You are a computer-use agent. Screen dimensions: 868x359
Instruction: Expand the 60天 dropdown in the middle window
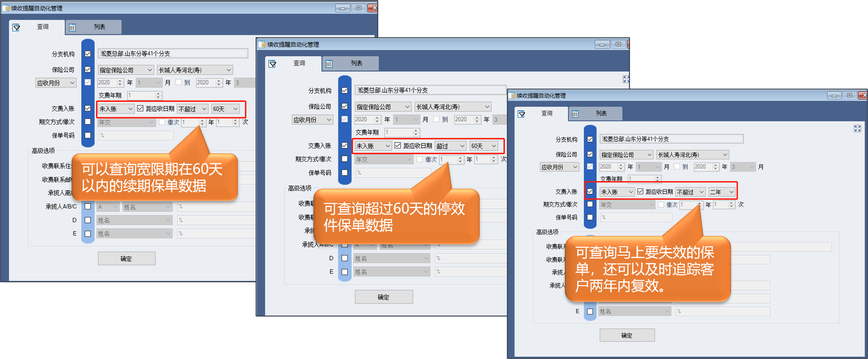click(x=483, y=146)
